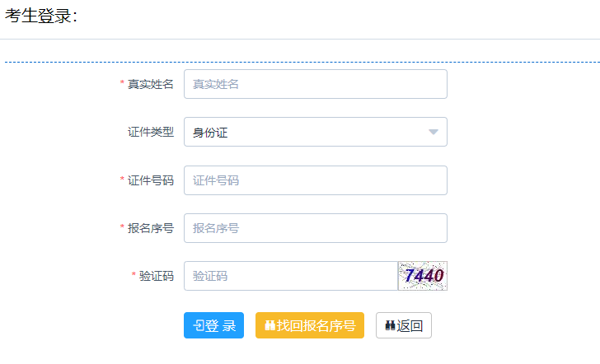Image resolution: width=600 pixels, height=364 pixels.
Task: Expand the 证件类型 dropdown arrow
Action: (x=434, y=132)
